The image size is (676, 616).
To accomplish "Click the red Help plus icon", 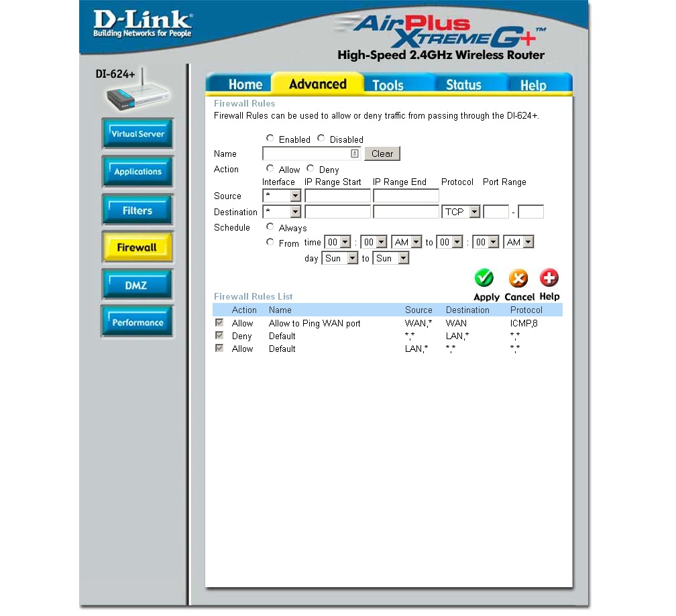I will tap(549, 278).
